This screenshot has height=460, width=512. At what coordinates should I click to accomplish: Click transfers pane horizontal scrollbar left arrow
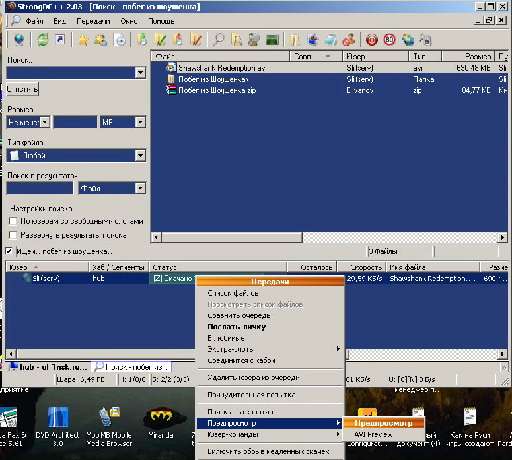tap(11, 354)
